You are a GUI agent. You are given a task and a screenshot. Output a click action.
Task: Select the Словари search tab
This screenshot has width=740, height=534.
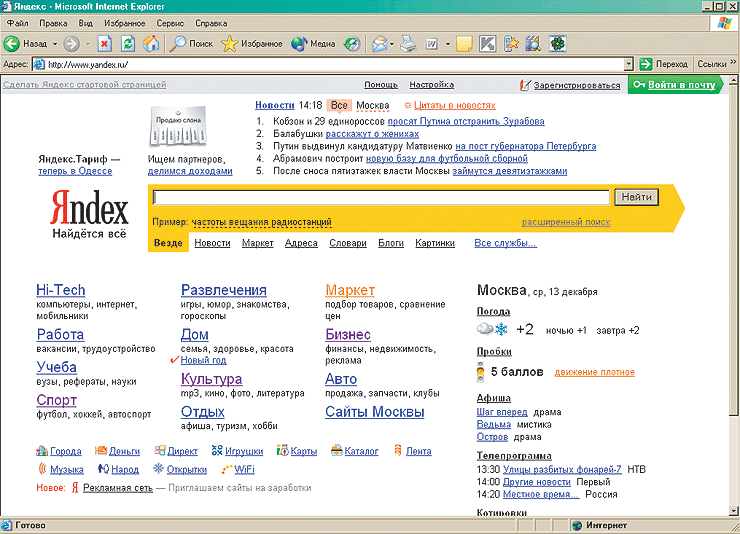click(347, 243)
